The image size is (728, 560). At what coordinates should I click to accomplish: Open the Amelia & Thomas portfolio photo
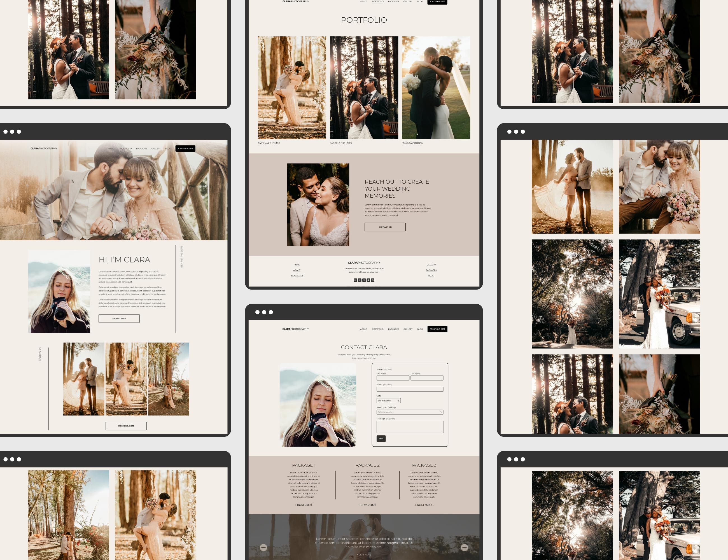(292, 88)
